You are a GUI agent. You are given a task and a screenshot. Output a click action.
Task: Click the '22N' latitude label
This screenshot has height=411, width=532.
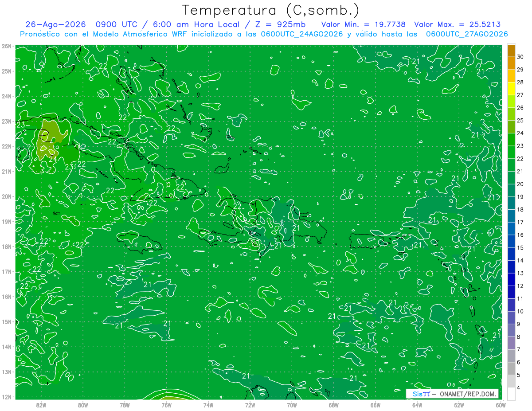(6, 146)
